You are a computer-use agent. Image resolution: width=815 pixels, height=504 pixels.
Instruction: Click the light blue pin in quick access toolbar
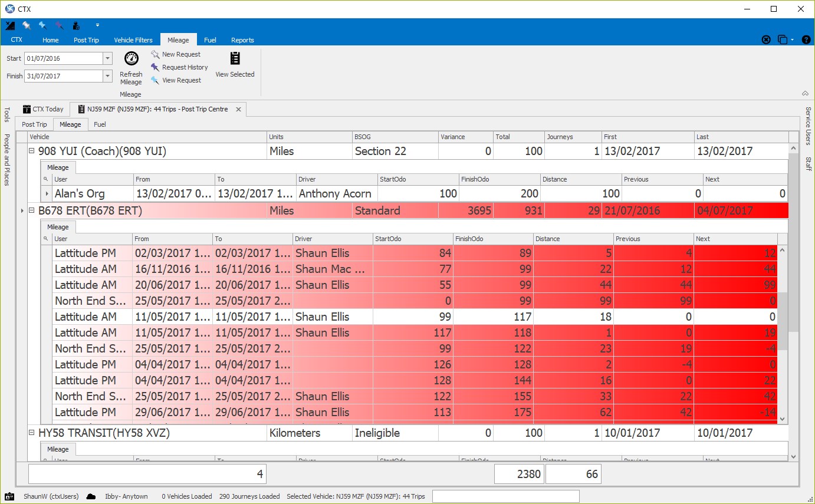43,25
